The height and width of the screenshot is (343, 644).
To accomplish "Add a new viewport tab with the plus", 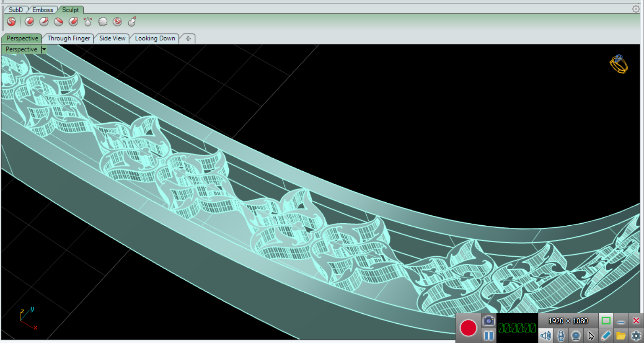I will coord(188,39).
